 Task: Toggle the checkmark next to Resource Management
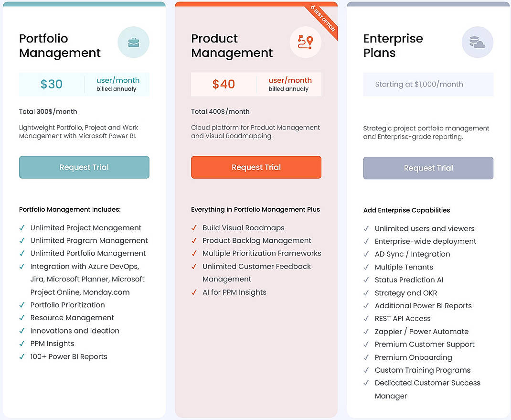(21, 318)
